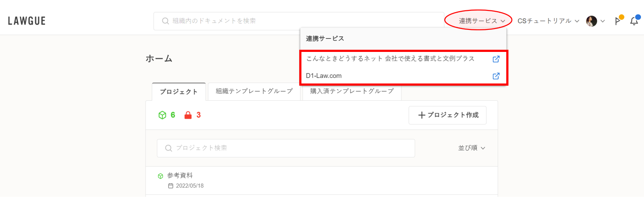Click the user avatar picture
644x202 pixels.
pyautogui.click(x=591, y=21)
